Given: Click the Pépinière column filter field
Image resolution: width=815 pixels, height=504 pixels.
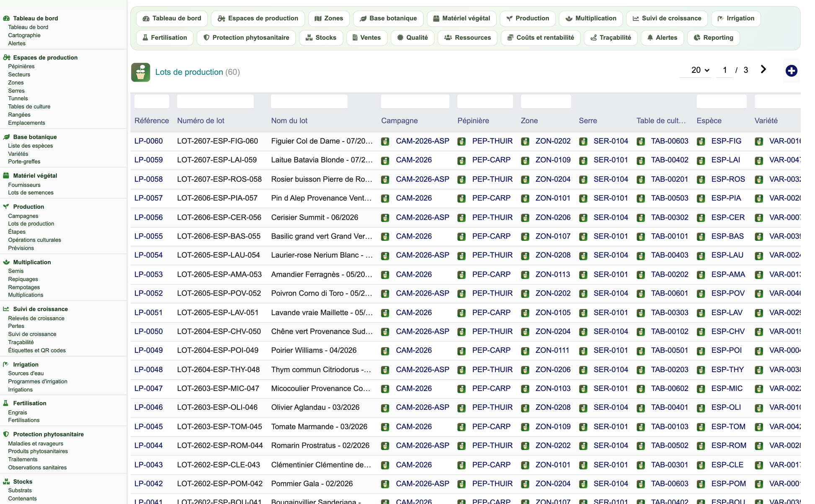Looking at the screenshot, I should [485, 102].
